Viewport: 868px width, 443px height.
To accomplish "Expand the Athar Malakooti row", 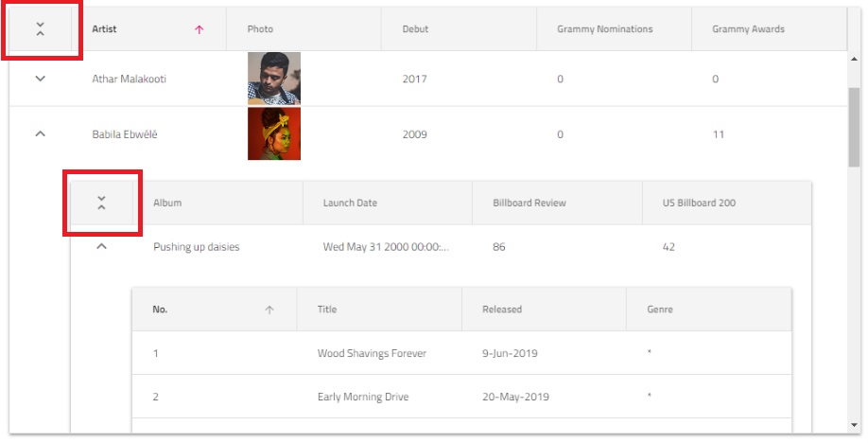I will click(x=40, y=79).
